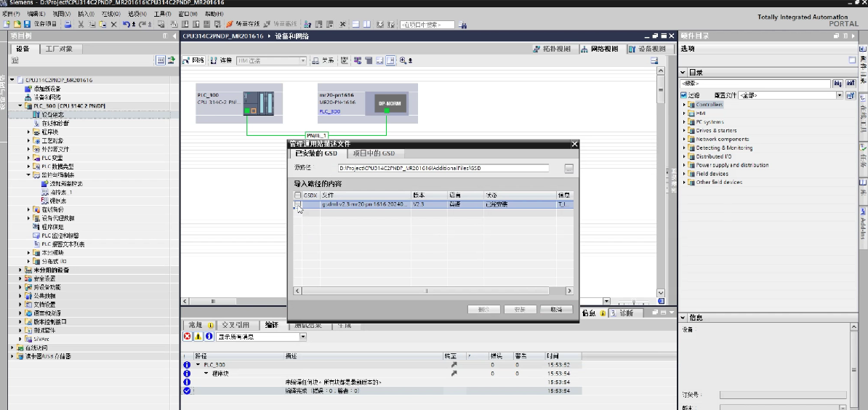Close the 管理通用站描述文件 dialog

tap(574, 145)
